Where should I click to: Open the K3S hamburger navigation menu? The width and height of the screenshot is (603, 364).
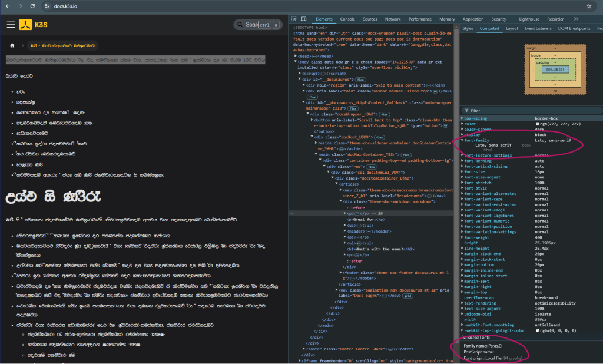(11, 25)
